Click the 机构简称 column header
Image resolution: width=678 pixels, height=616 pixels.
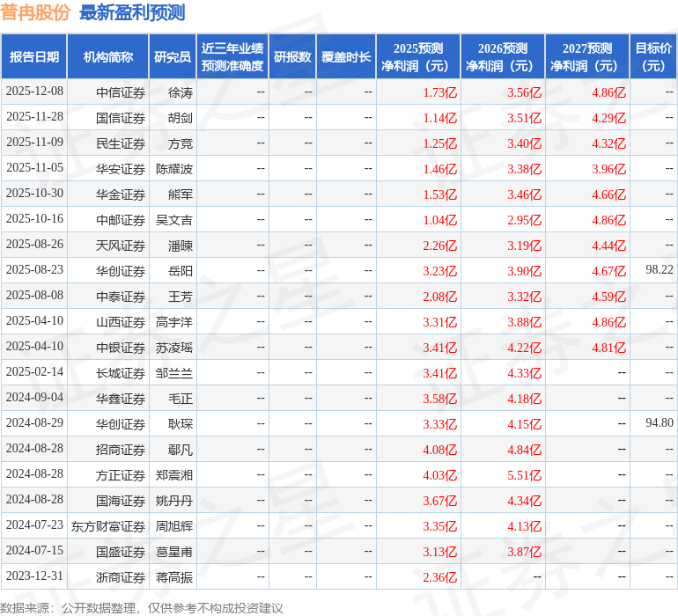(x=108, y=56)
